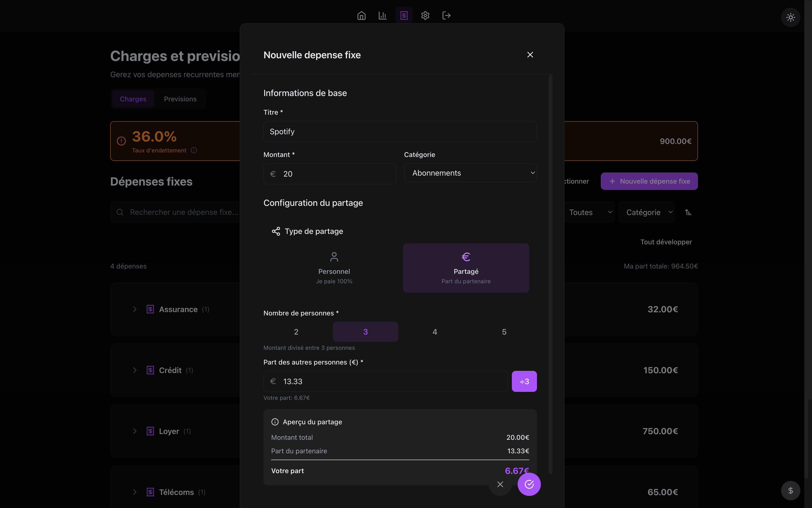Click the Type de partage share icon
Viewport: 812px width, 508px height.
[x=276, y=231]
